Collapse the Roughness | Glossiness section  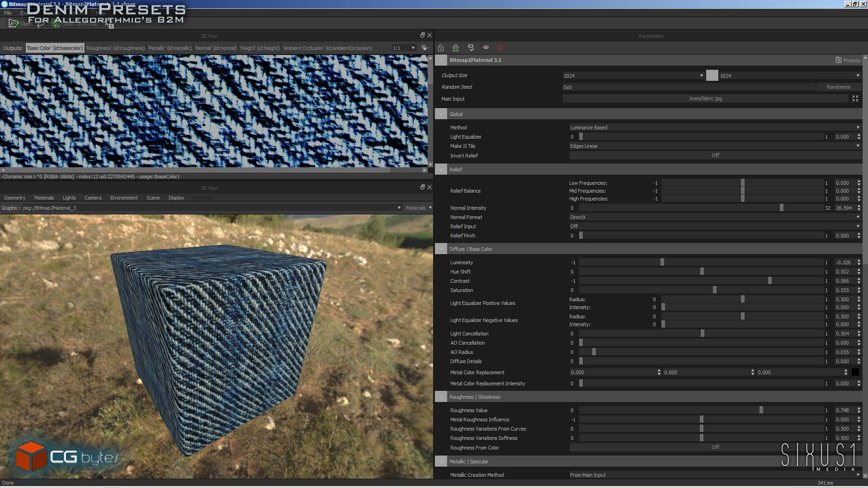(441, 397)
